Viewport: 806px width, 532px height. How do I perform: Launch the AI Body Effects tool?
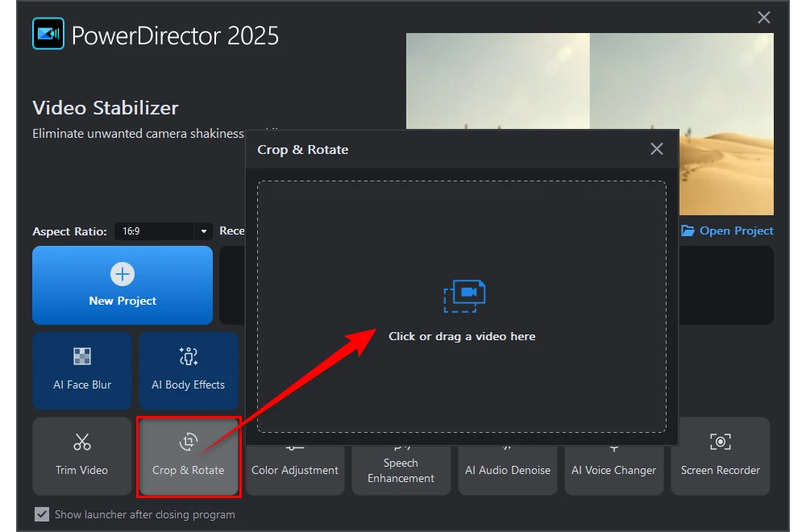coord(189,371)
